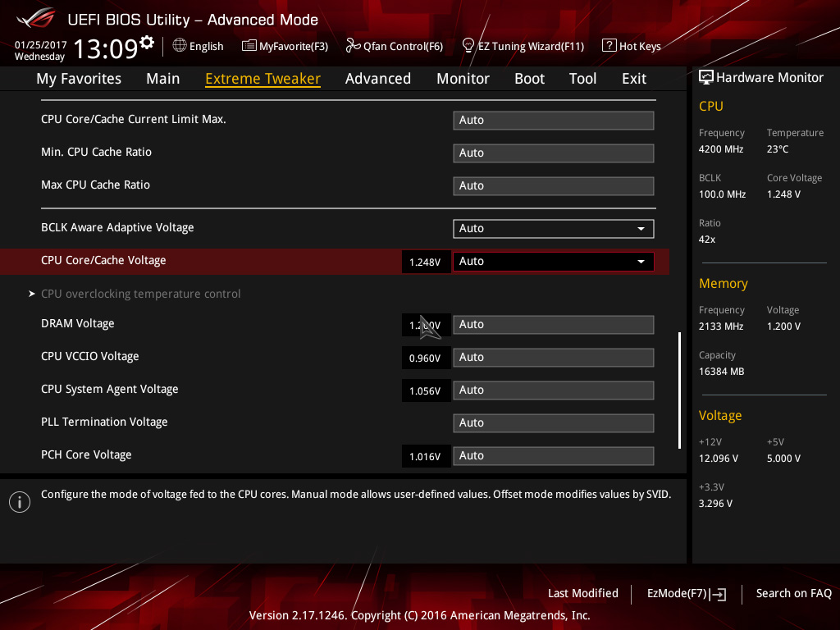The height and width of the screenshot is (630, 840).
Task: Go to the Exit tab
Action: (x=634, y=79)
